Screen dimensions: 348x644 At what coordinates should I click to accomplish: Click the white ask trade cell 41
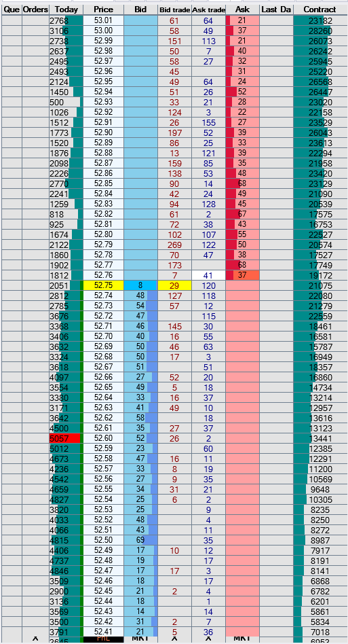[x=209, y=275]
